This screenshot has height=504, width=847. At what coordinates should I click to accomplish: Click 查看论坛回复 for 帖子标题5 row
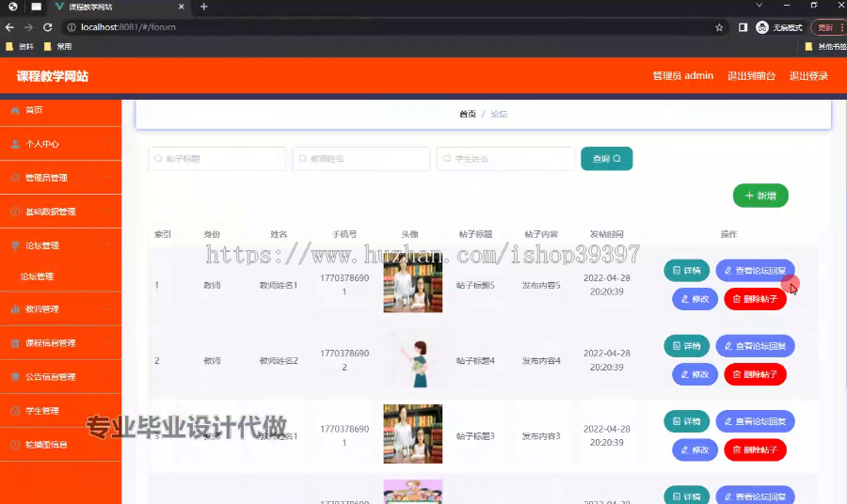pos(755,271)
